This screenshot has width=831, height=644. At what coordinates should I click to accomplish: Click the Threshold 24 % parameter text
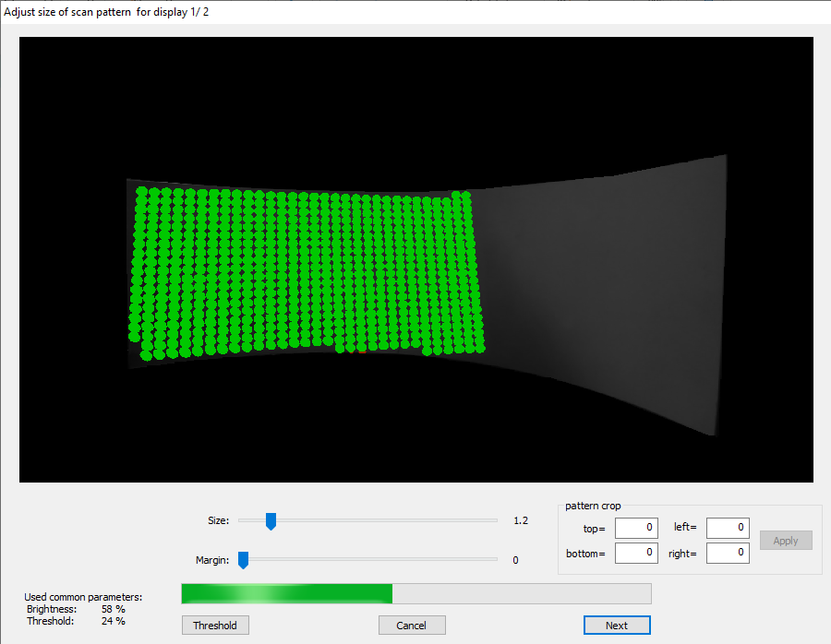tap(76, 621)
